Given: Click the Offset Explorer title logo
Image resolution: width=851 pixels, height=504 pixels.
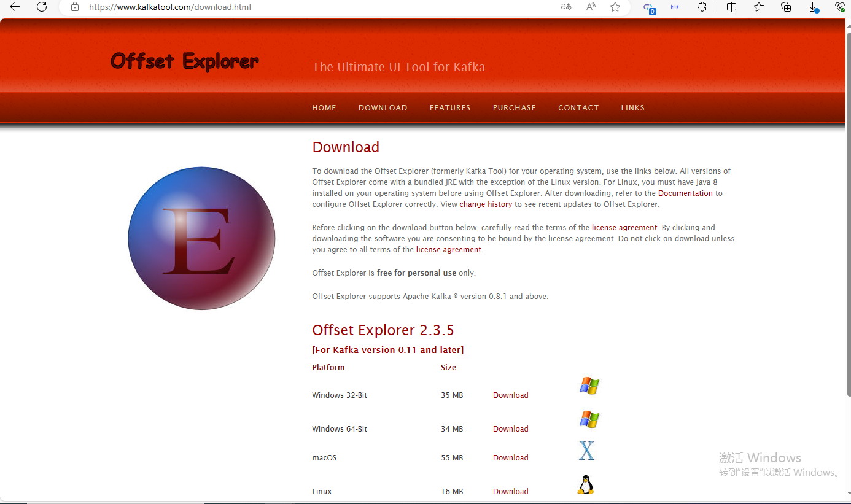Looking at the screenshot, I should tap(184, 61).
